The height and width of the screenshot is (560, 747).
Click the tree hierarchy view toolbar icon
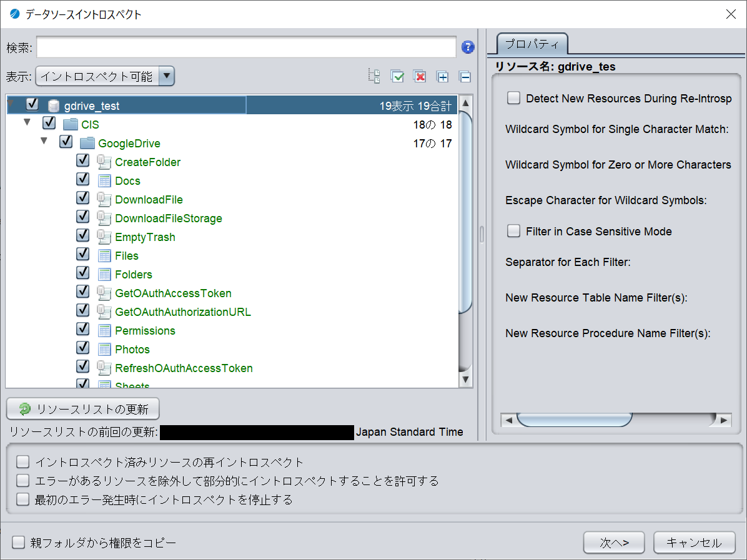click(374, 76)
